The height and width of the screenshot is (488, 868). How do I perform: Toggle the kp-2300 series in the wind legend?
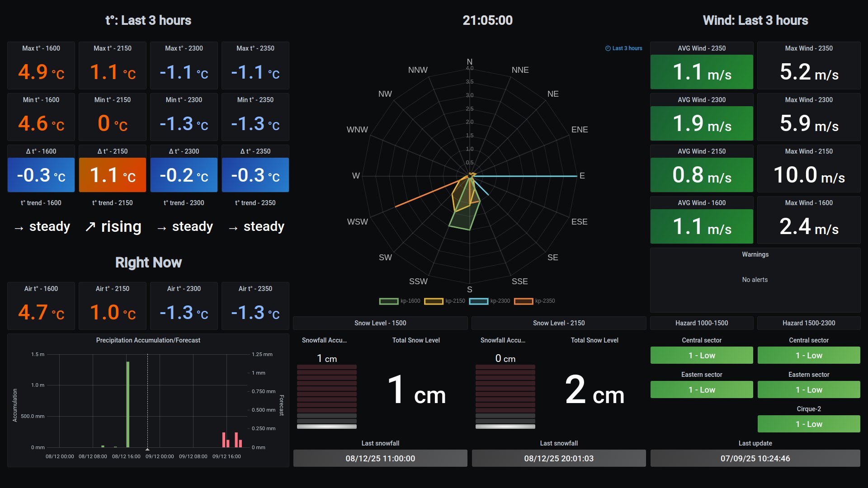pyautogui.click(x=500, y=301)
